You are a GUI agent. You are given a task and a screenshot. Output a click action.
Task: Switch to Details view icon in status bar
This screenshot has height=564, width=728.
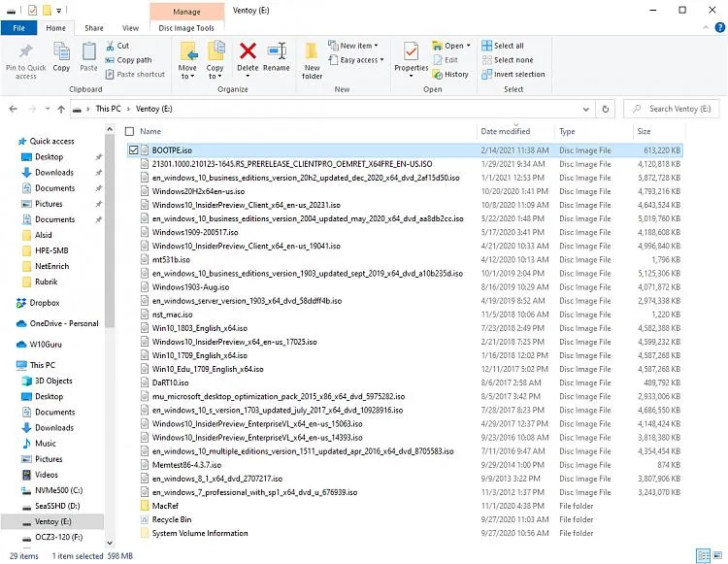point(704,555)
